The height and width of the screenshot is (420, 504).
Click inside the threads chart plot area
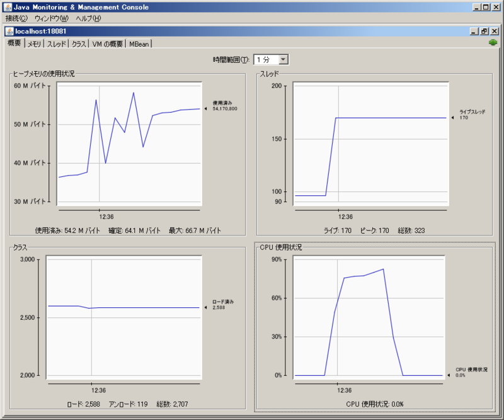(x=371, y=144)
